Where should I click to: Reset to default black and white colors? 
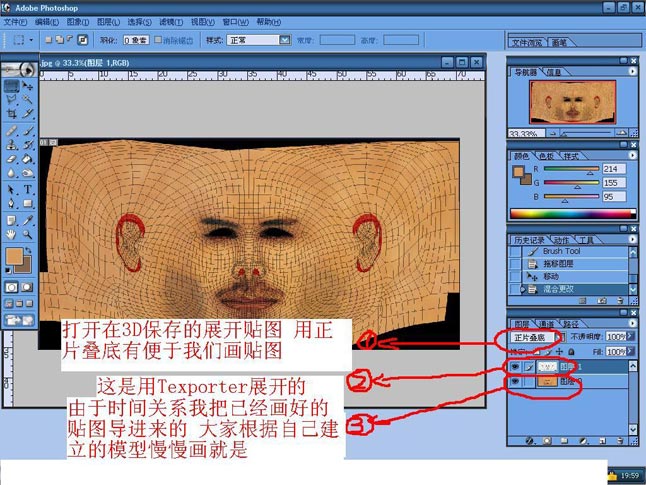point(8,271)
